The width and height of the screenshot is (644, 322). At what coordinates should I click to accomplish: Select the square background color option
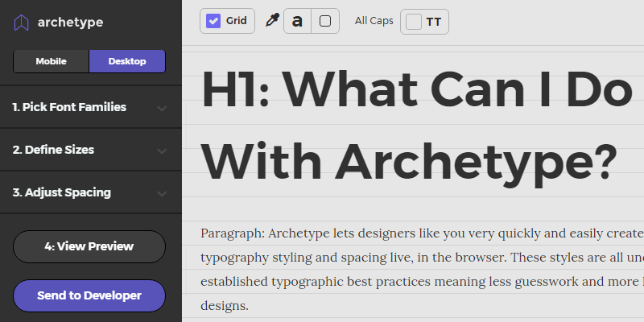pos(325,21)
